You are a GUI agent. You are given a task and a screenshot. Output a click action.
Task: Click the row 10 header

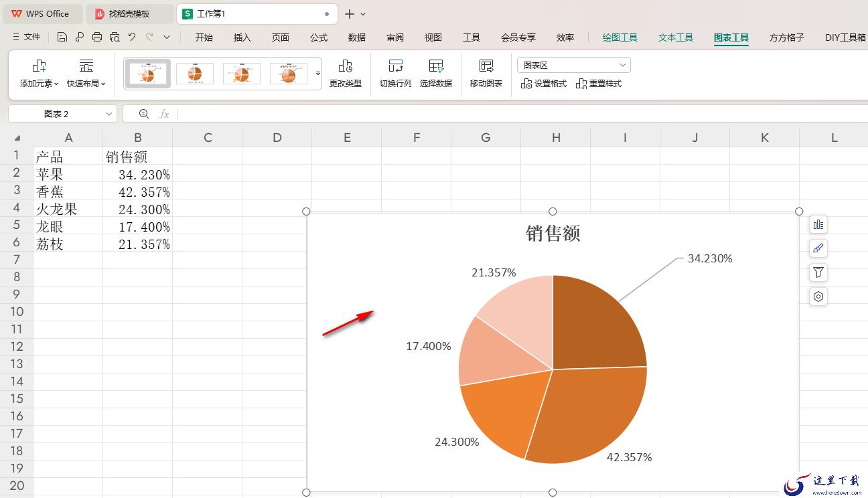(17, 311)
